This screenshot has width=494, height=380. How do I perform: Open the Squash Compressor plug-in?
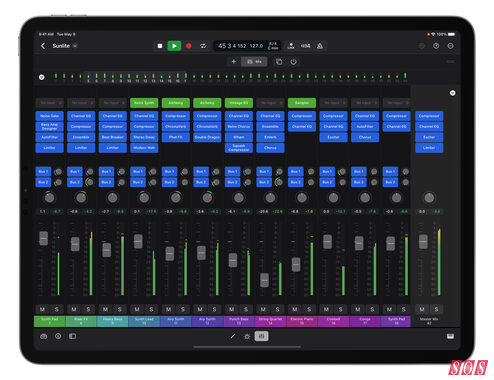coord(239,148)
